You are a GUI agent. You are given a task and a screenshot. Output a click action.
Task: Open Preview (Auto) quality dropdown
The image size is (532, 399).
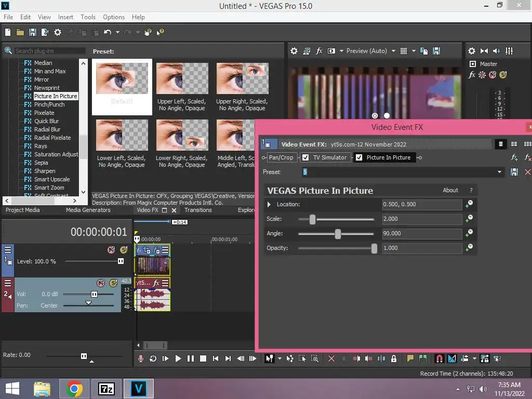click(393, 51)
